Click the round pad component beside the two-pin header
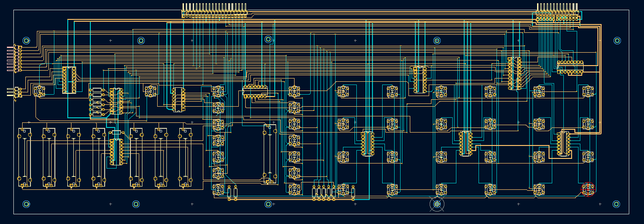Viewport: 644px width, 224px height. (x=39, y=91)
